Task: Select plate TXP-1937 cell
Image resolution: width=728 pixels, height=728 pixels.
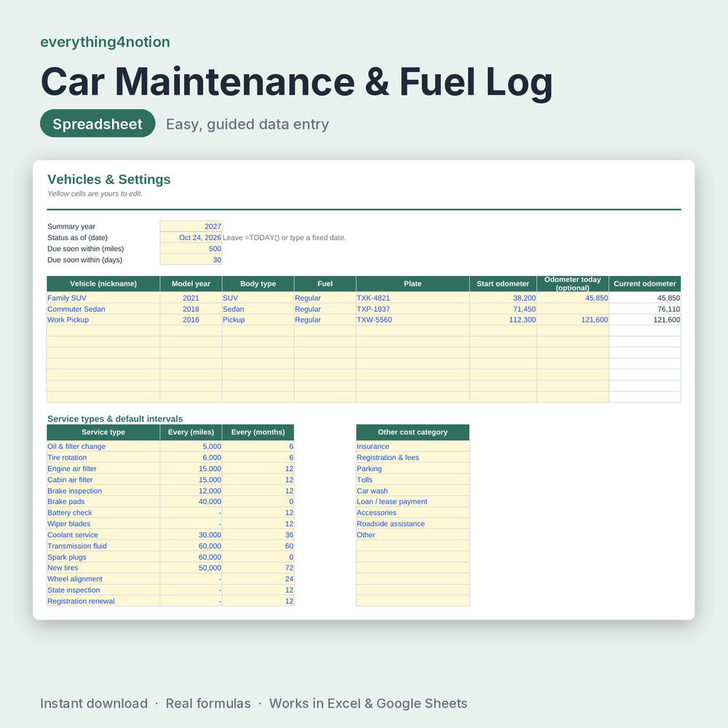Action: tap(413, 309)
